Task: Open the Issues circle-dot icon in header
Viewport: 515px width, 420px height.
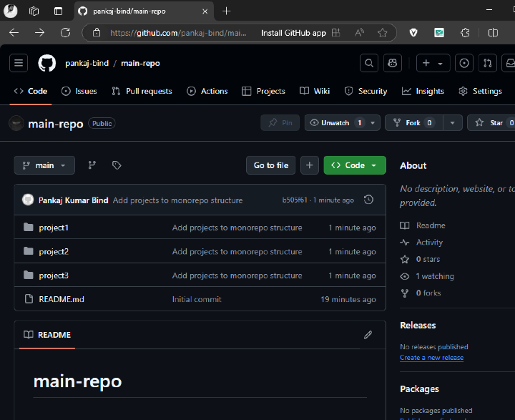Action: point(463,63)
